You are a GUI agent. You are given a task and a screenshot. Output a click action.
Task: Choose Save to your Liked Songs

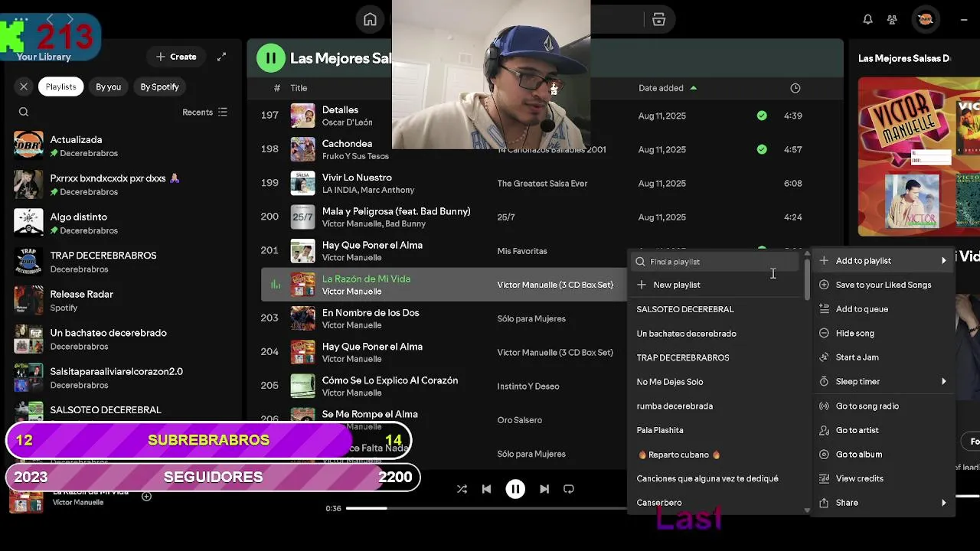pyautogui.click(x=884, y=285)
